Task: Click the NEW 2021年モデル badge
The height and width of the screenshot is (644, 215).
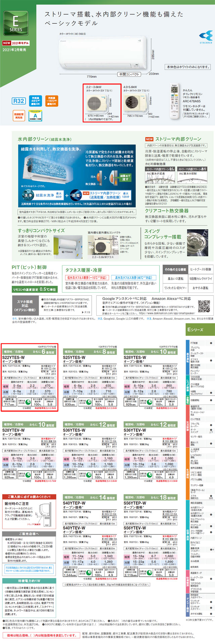Action: 16,43
